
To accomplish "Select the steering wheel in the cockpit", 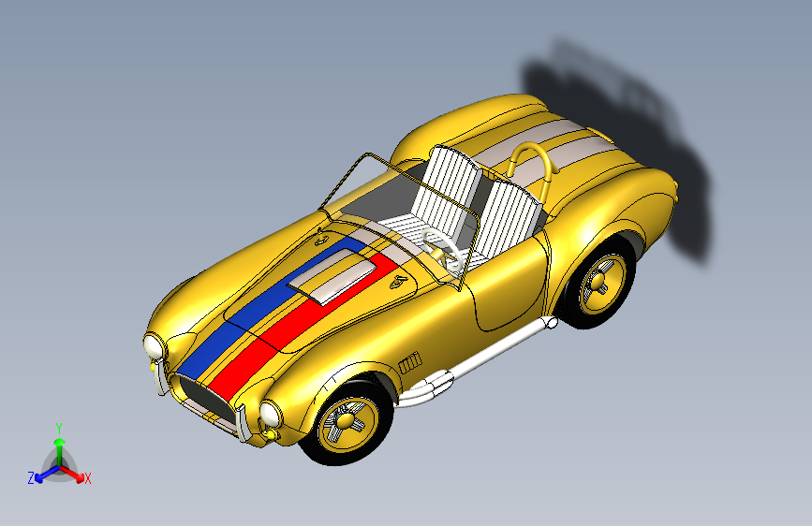I will [x=442, y=250].
